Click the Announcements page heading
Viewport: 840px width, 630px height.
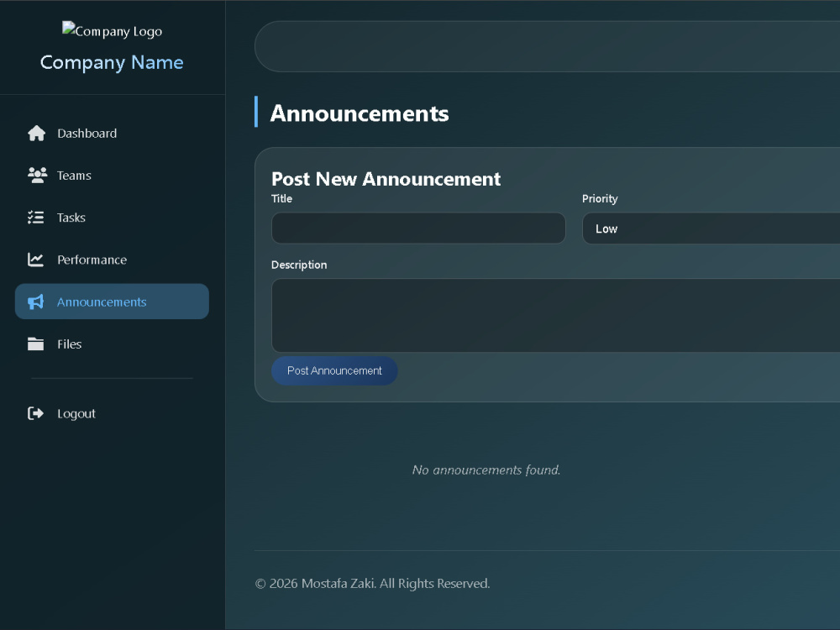click(x=360, y=113)
